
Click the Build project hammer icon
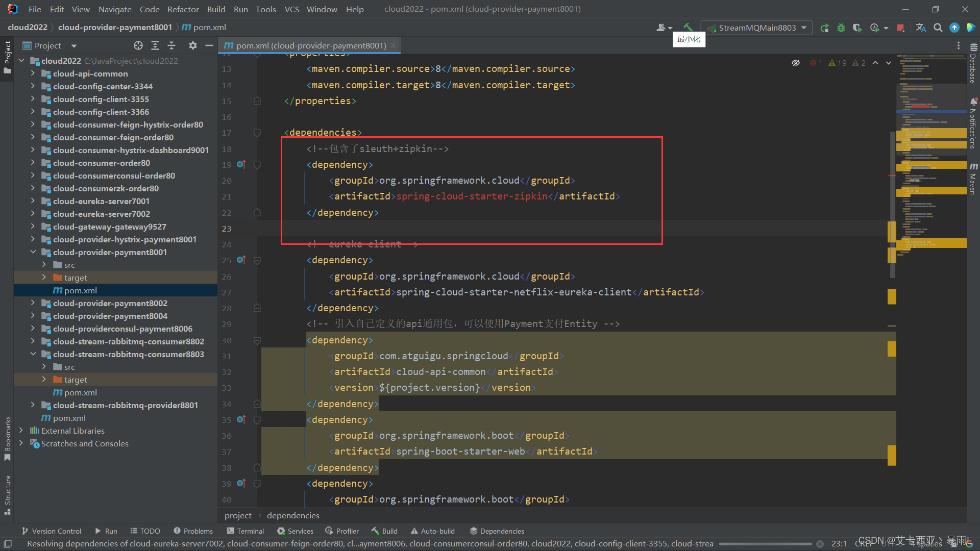pyautogui.click(x=688, y=28)
